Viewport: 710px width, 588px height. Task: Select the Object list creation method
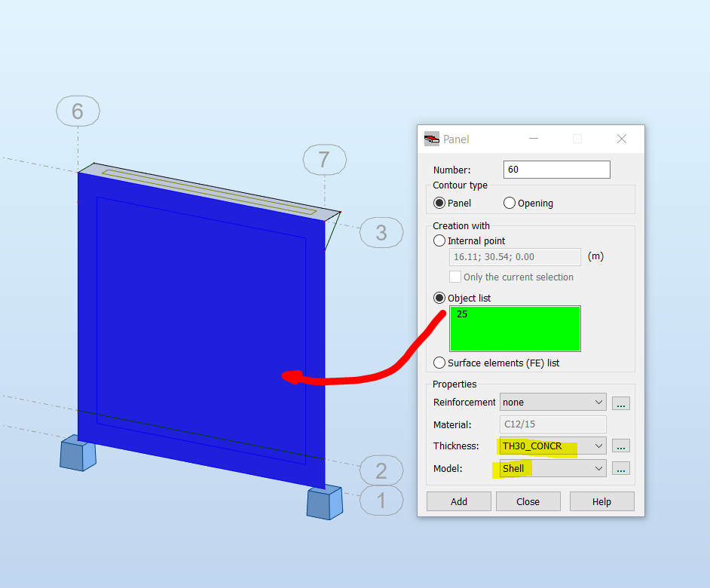click(439, 298)
